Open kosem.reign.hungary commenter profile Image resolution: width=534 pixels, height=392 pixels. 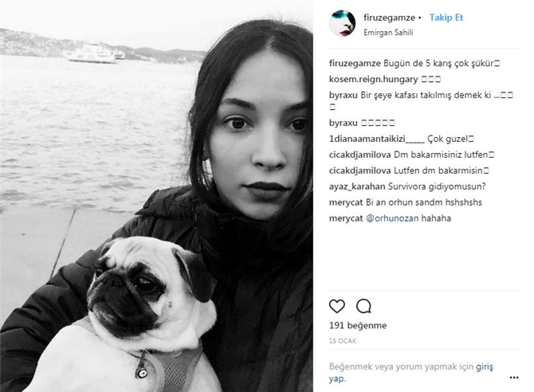click(x=373, y=80)
